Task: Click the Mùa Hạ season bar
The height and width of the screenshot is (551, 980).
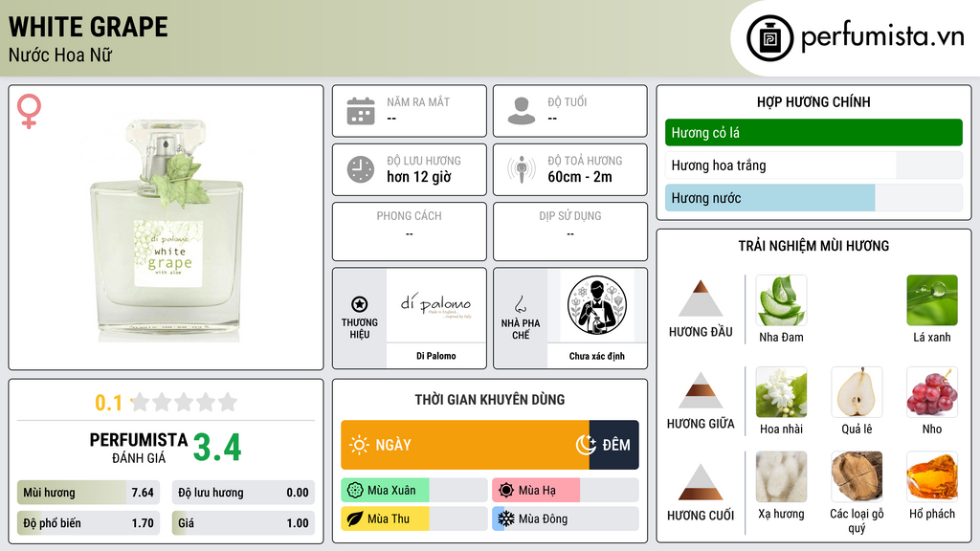Action: pyautogui.click(x=566, y=491)
